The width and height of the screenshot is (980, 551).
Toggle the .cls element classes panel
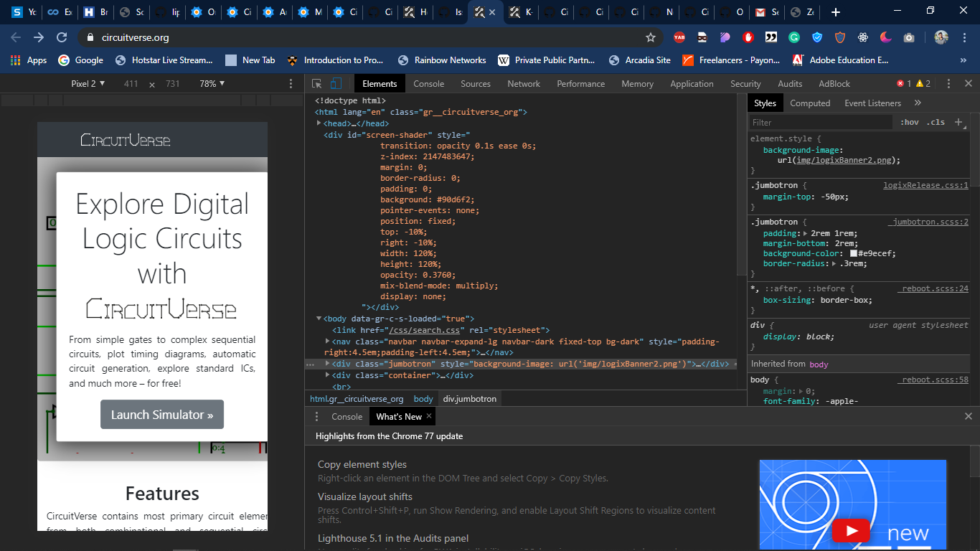936,122
